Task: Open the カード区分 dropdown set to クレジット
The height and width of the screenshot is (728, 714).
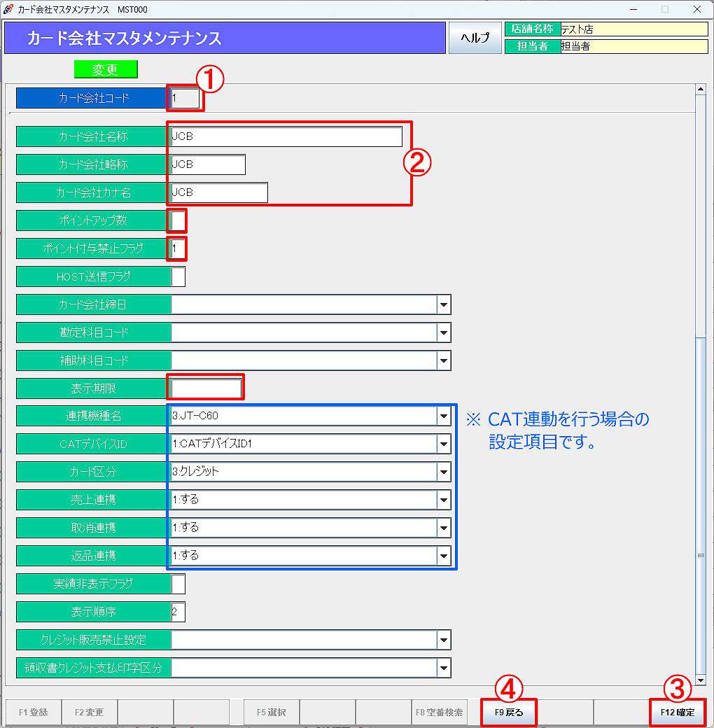Action: [444, 471]
